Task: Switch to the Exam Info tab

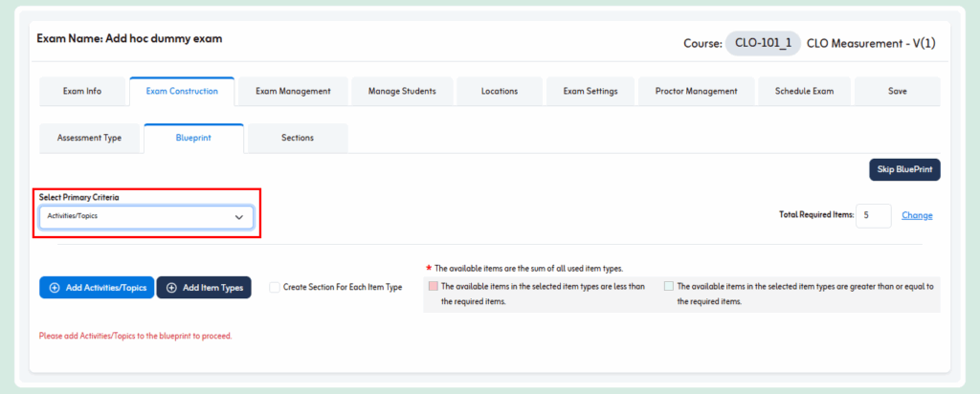Action: click(81, 92)
